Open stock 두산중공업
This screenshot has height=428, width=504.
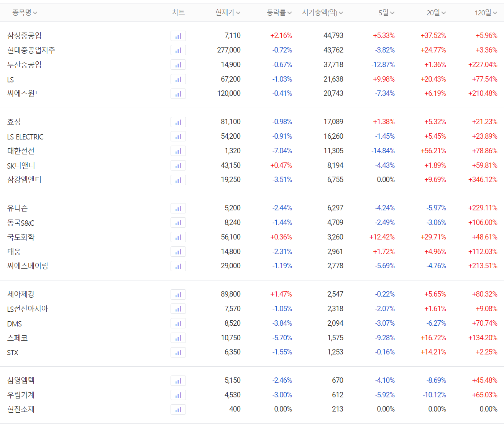click(x=24, y=65)
